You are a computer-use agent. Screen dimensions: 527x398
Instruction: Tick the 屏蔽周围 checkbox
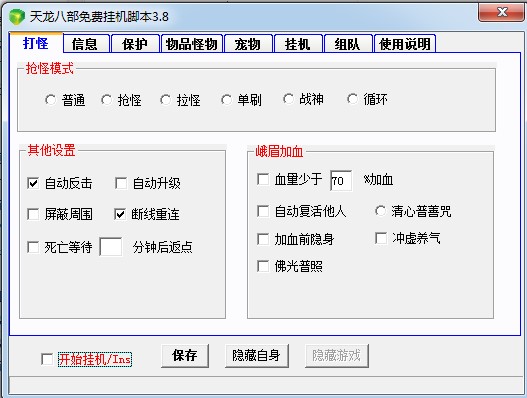coord(33,214)
